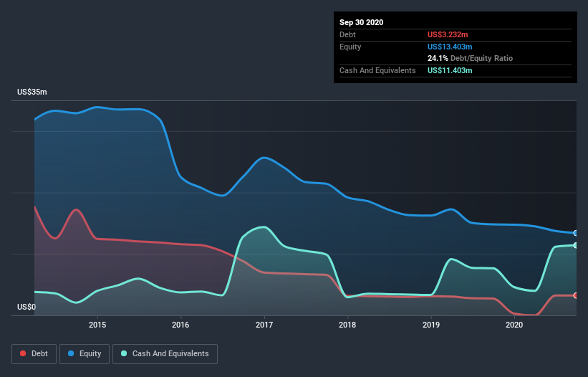The height and width of the screenshot is (377, 588).
Task: Toggle the Equity series legend button
Action: [85, 354]
